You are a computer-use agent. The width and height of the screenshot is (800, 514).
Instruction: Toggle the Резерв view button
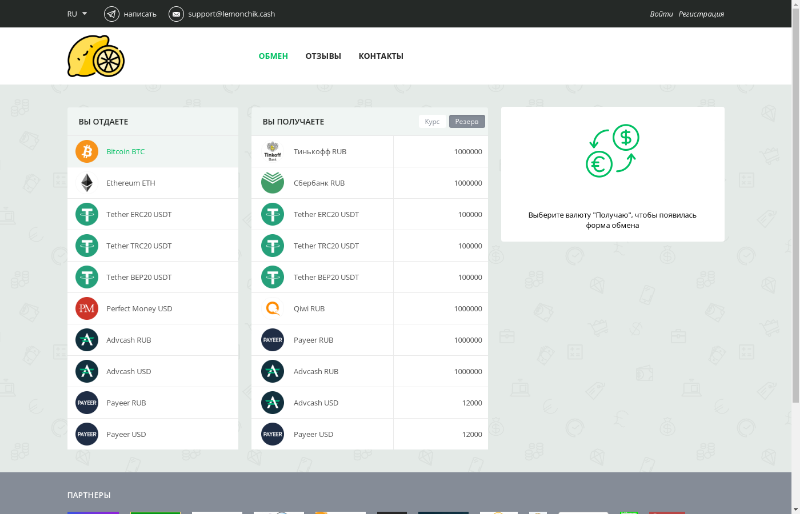pos(467,122)
